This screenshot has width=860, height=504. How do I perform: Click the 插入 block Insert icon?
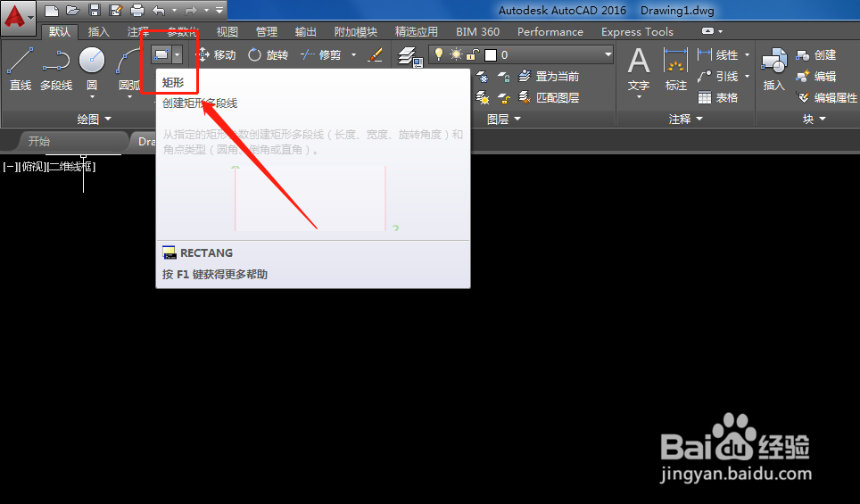click(x=773, y=69)
